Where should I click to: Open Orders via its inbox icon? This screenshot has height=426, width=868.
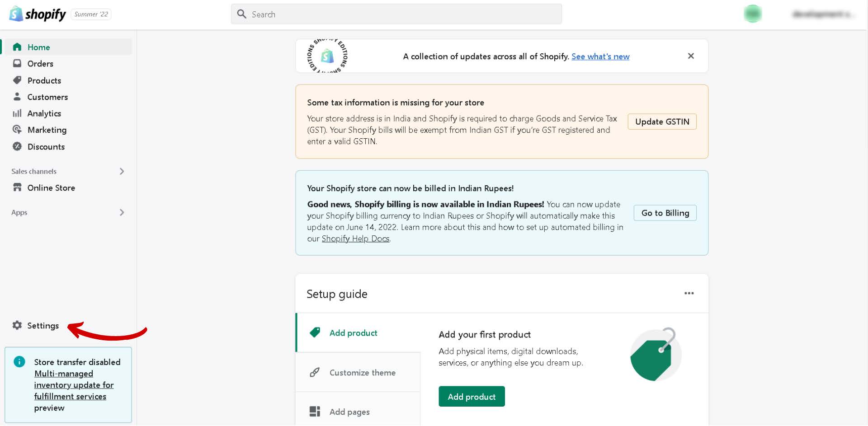point(17,63)
